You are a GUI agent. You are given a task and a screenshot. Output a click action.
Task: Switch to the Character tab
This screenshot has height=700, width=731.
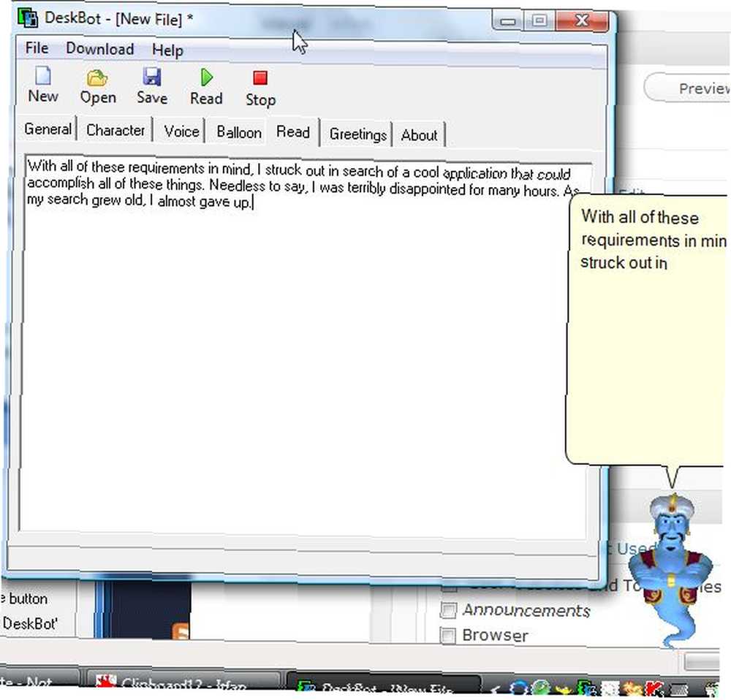pos(115,131)
